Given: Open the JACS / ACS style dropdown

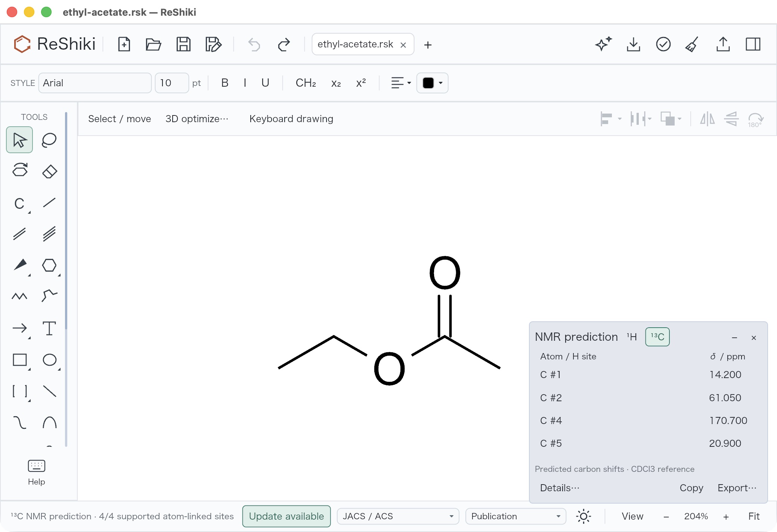Looking at the screenshot, I should (398, 516).
